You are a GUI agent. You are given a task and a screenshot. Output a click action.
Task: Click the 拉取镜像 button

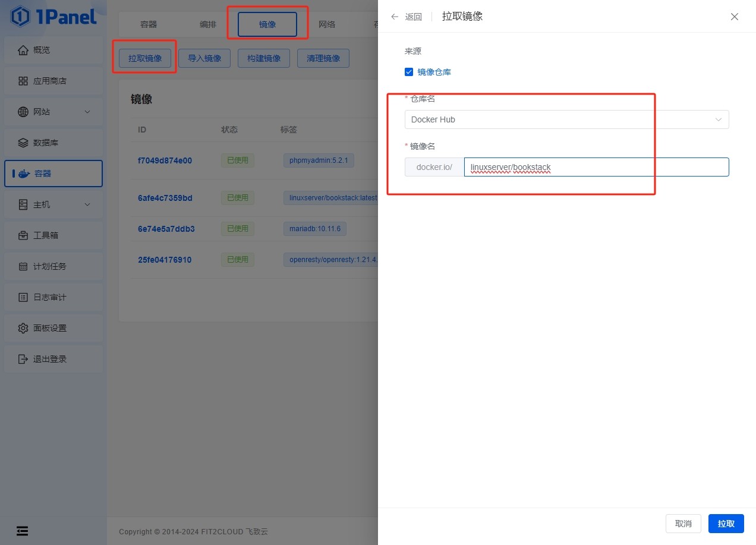(x=145, y=58)
